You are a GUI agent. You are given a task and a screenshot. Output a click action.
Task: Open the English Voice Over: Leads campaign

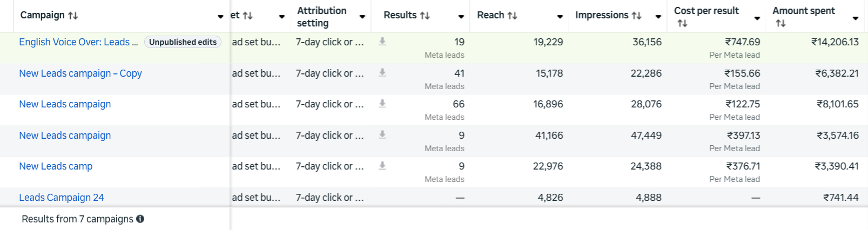coord(78,42)
